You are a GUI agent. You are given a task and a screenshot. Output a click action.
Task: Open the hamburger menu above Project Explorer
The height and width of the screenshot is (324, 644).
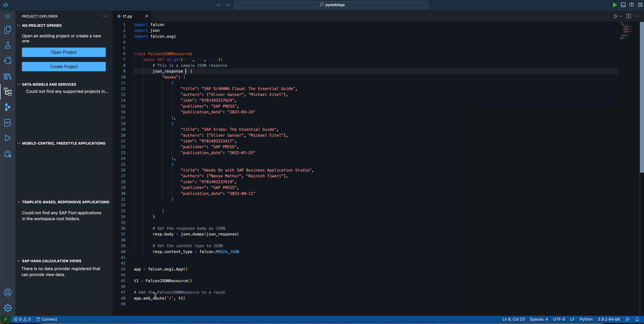pos(8,16)
